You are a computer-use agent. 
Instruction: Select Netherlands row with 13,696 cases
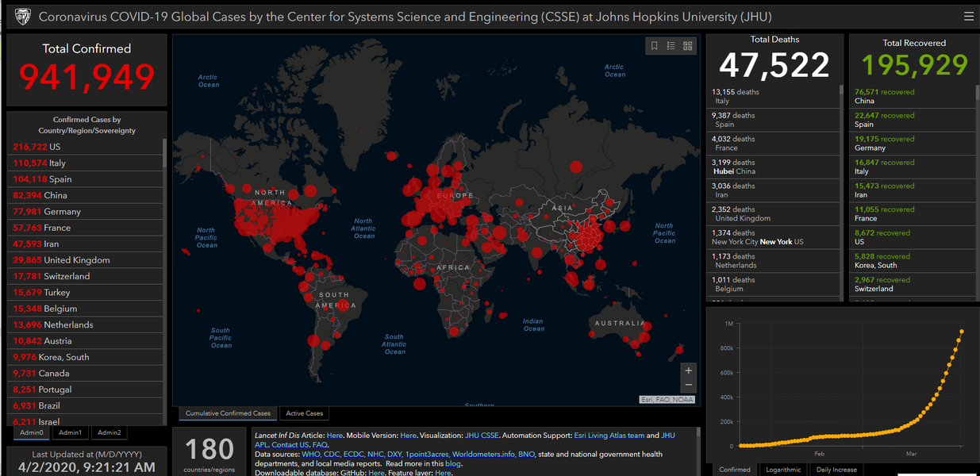pyautogui.click(x=84, y=324)
